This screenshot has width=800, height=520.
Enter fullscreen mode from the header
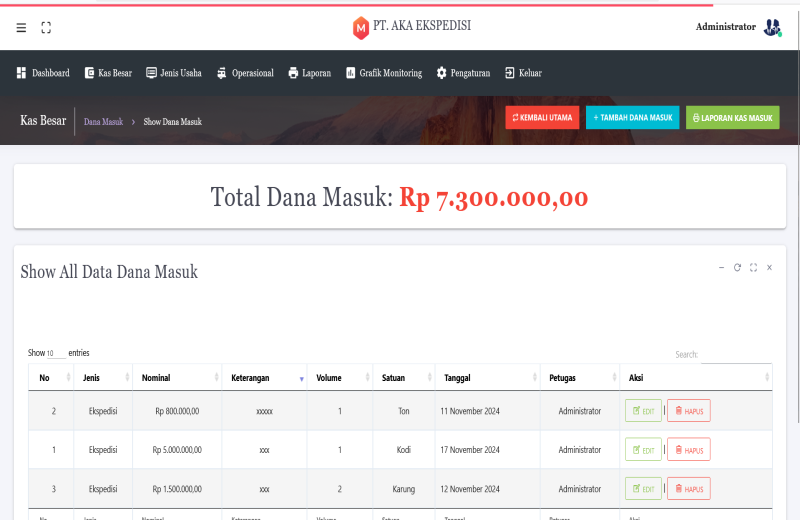tap(46, 28)
